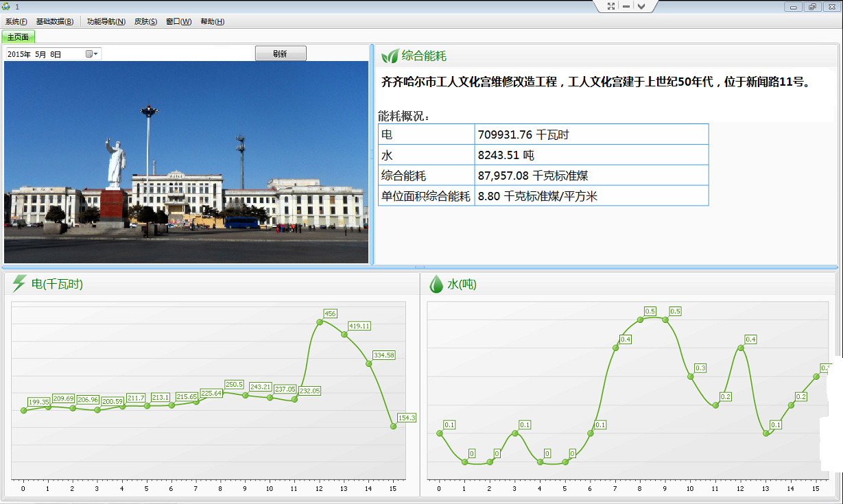Click the building photo thumbnail

(187, 162)
